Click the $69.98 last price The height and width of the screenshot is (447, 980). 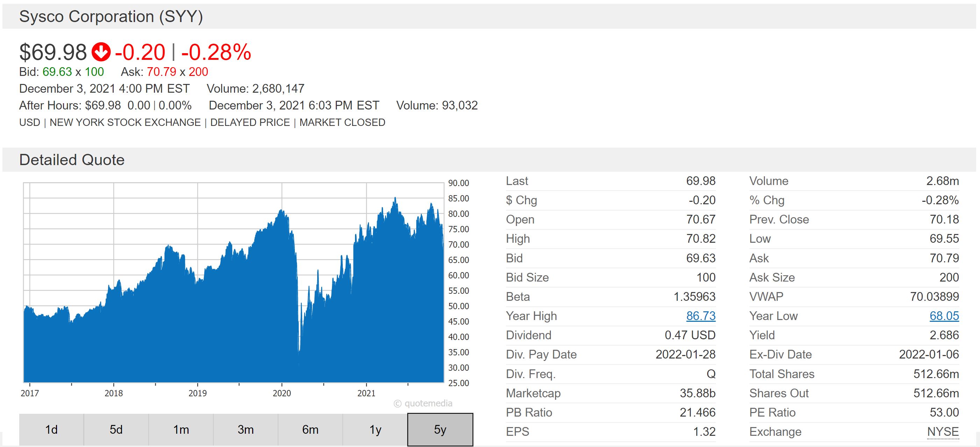53,52
